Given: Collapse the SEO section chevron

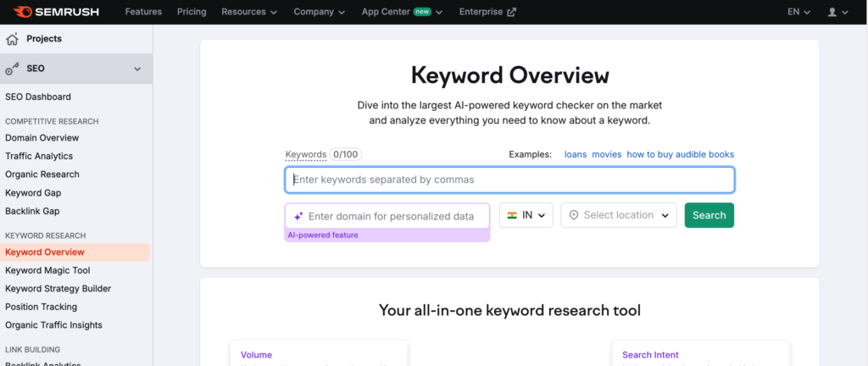Looking at the screenshot, I should click(x=138, y=69).
